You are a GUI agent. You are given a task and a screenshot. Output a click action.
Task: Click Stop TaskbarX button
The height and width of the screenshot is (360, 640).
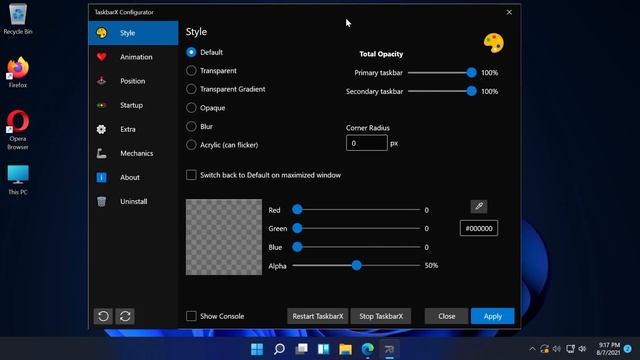click(381, 316)
